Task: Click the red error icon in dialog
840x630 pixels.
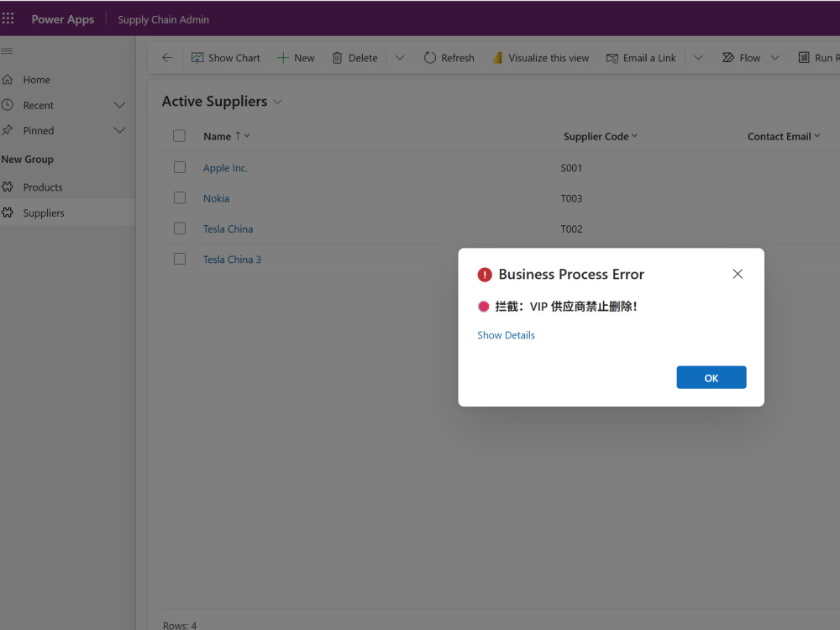Action: 485,275
